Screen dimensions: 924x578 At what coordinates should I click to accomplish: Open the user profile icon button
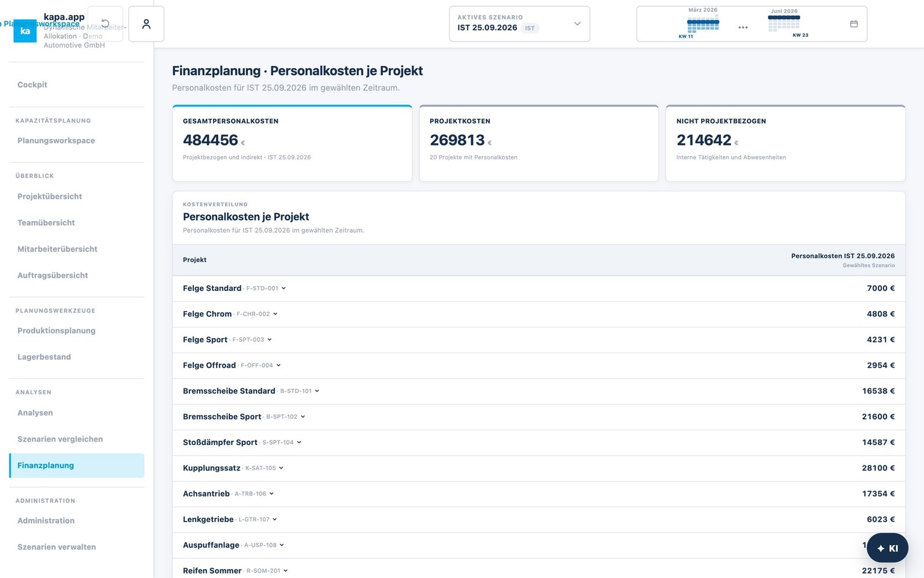coord(146,24)
